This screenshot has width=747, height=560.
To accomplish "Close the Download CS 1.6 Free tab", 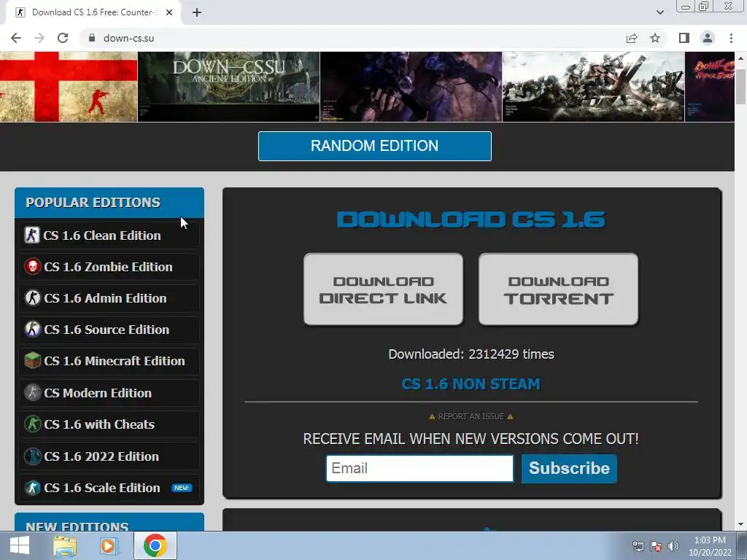I will pos(169,12).
